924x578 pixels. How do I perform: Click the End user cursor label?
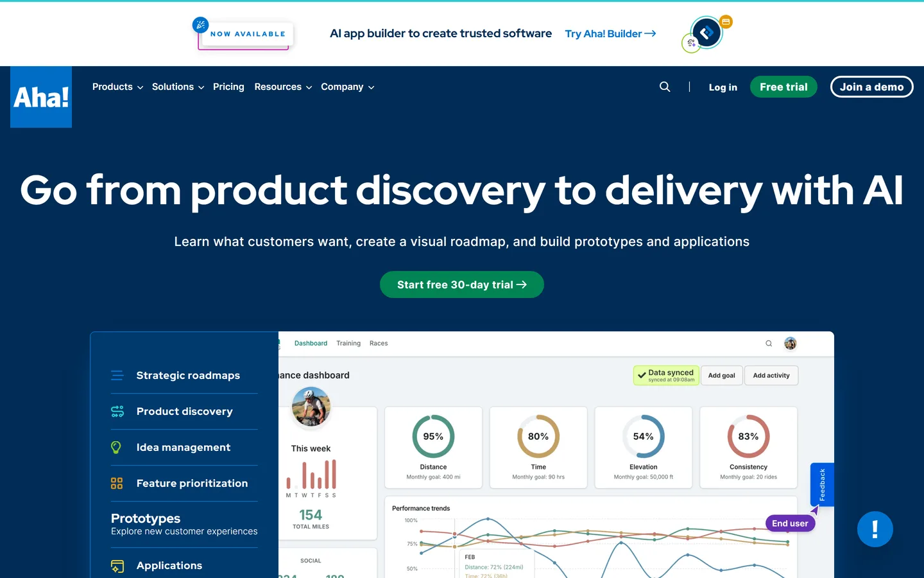[790, 523]
